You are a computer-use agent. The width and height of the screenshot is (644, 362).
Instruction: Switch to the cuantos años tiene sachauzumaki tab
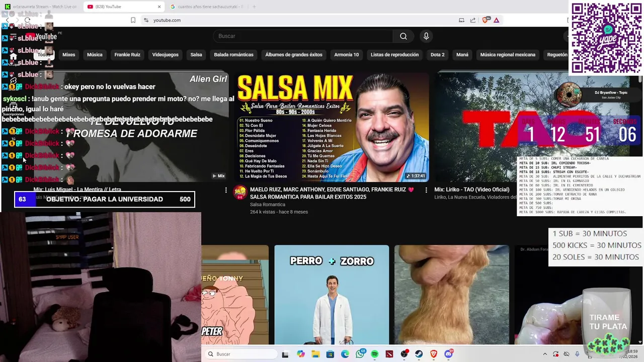pos(207,7)
